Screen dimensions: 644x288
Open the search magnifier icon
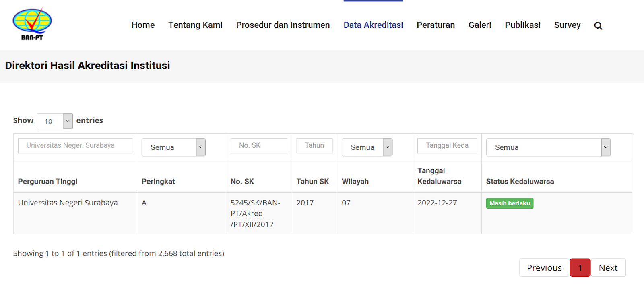[598, 26]
